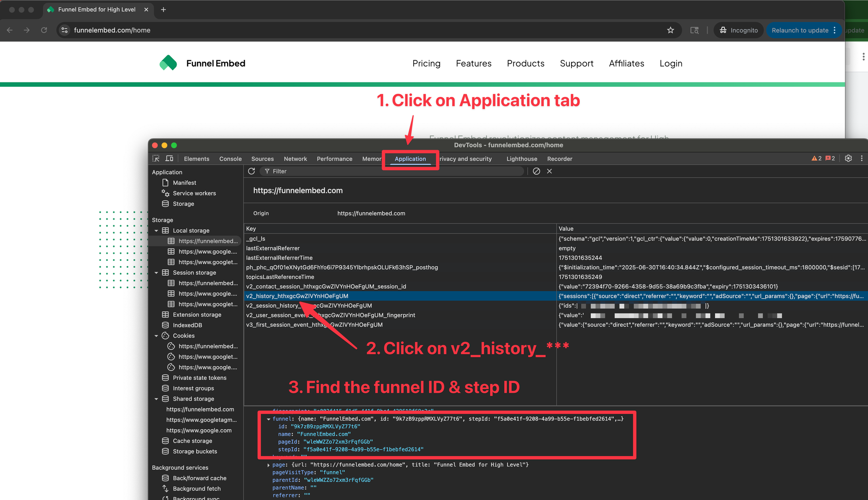Open the Affiliates page link
868x500 pixels.
[x=626, y=63]
